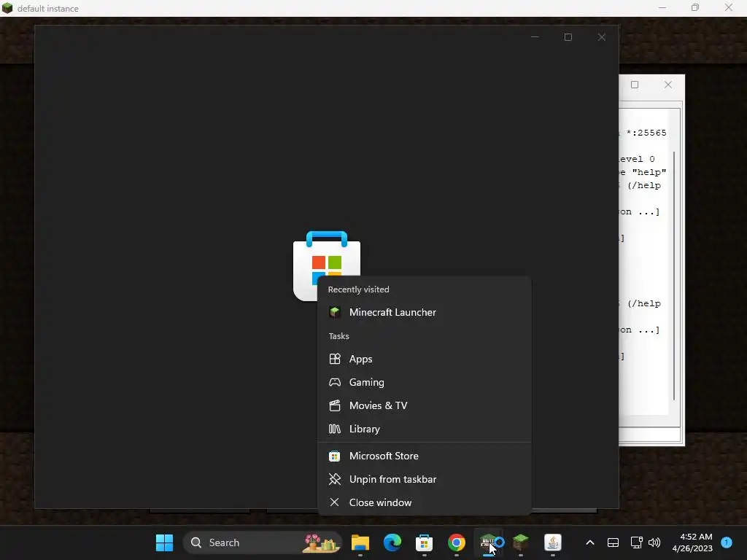Click the Java coffee cup taskbar icon
The image size is (747, 560).
pyautogui.click(x=553, y=542)
